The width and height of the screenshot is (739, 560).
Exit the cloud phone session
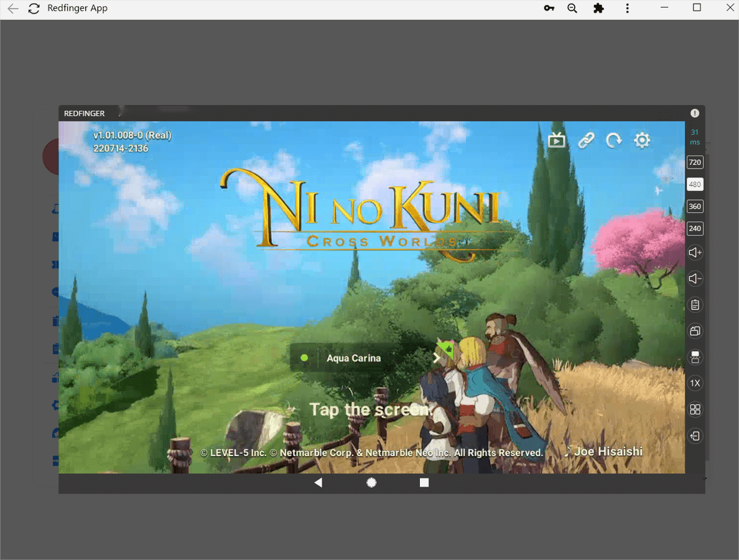(x=695, y=436)
